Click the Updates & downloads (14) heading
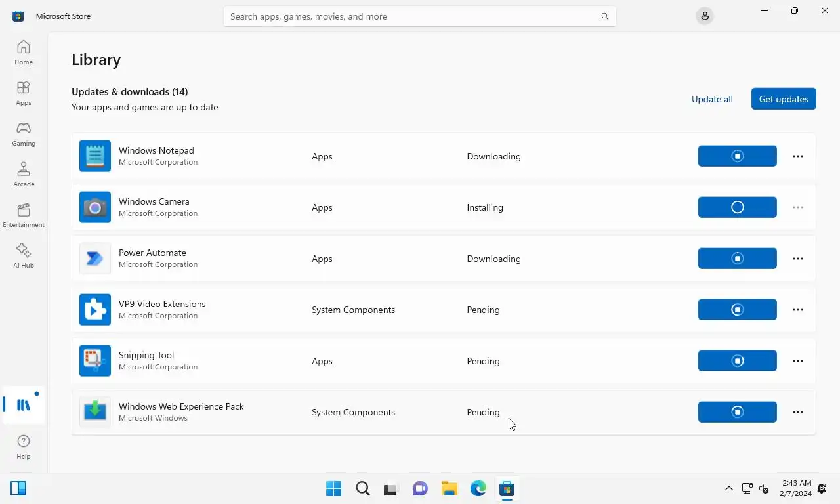Viewport: 840px width, 504px height. [x=130, y=91]
